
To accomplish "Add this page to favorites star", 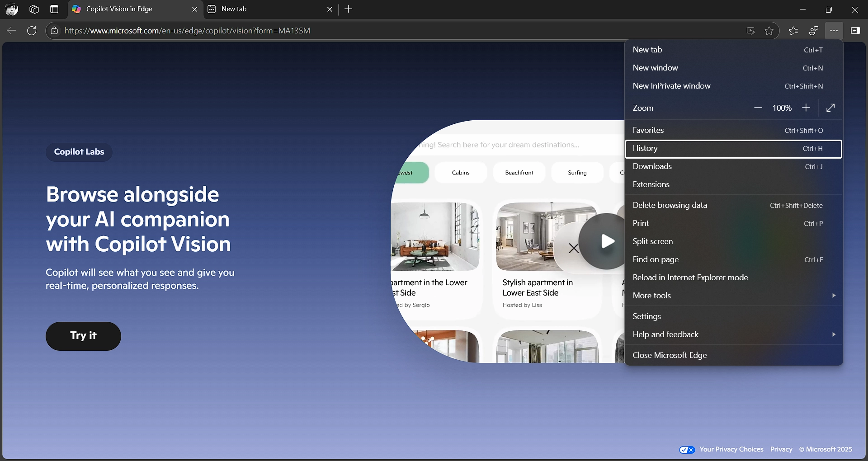I will (x=769, y=31).
